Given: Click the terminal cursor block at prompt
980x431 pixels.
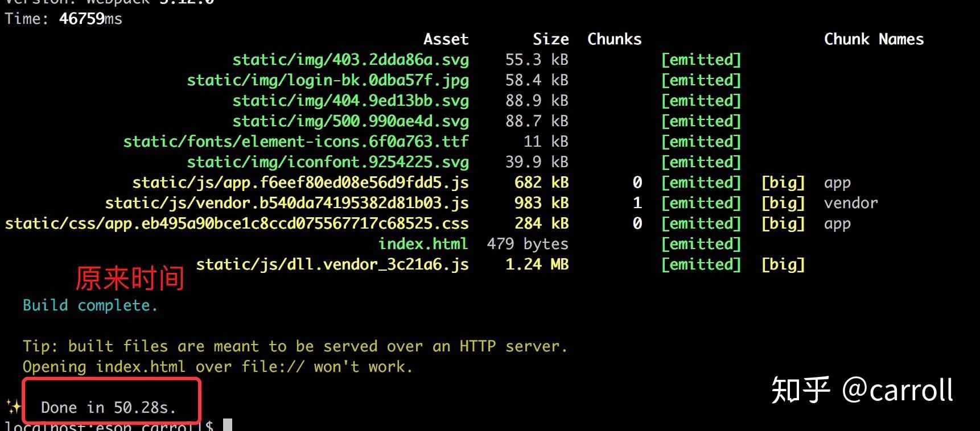Looking at the screenshot, I should click(228, 425).
